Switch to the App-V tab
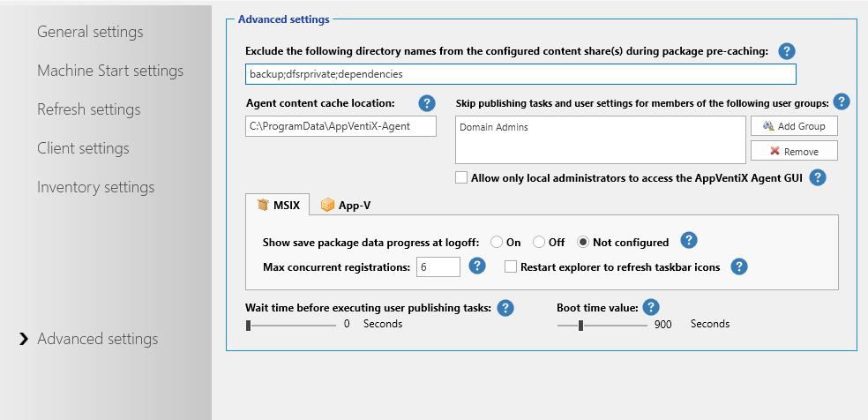This screenshot has height=420, width=868. (346, 206)
